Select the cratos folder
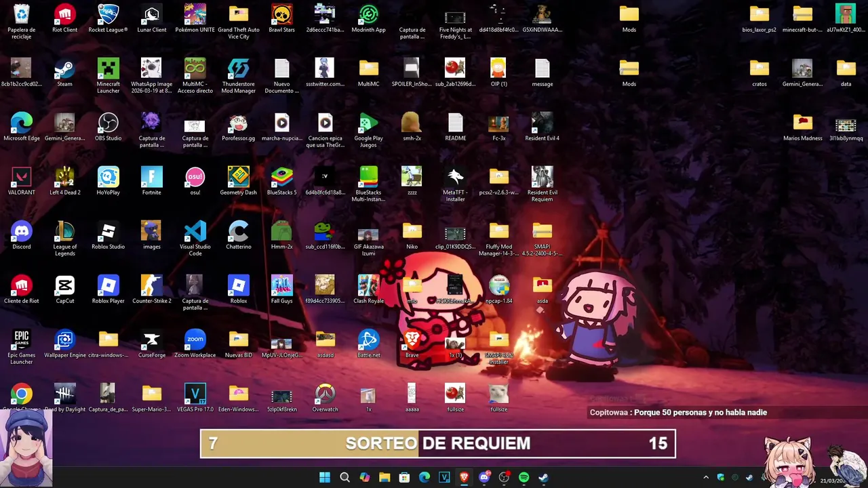The image size is (868, 488). [759, 73]
